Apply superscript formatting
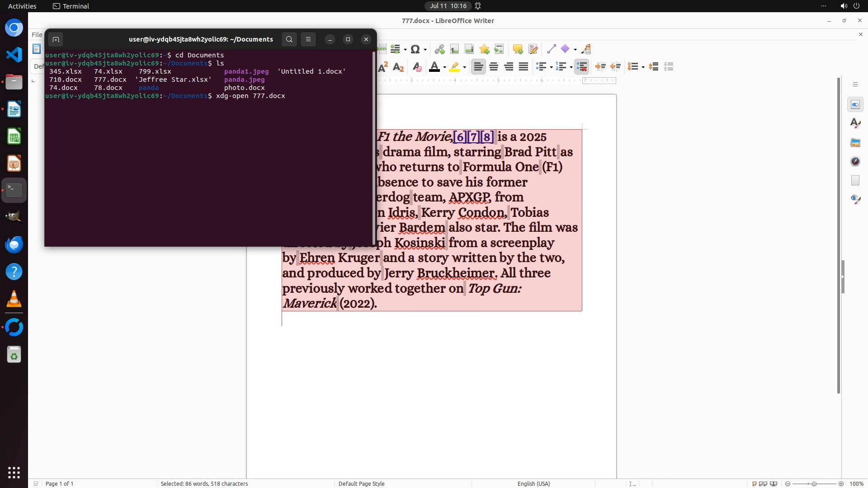 pos(383,67)
